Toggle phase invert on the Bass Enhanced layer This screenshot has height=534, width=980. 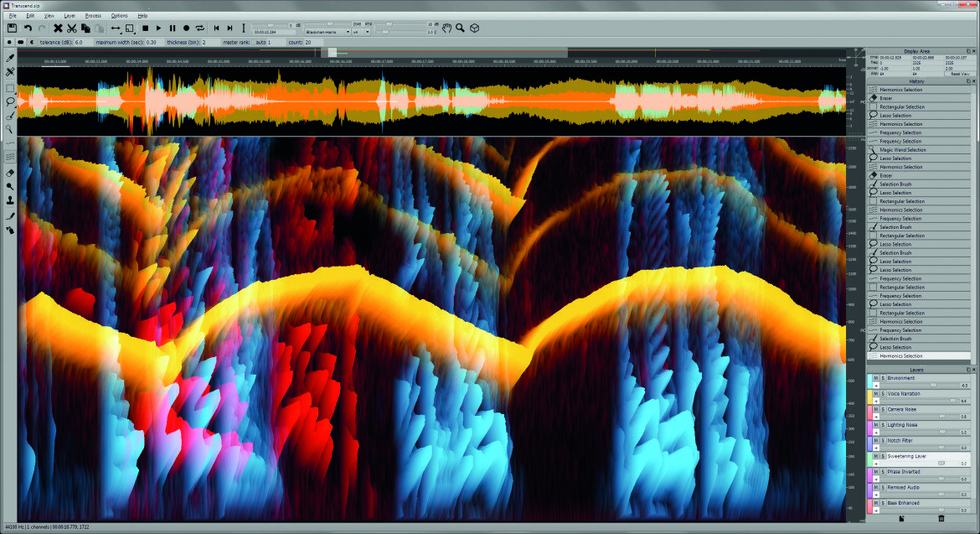click(875, 511)
